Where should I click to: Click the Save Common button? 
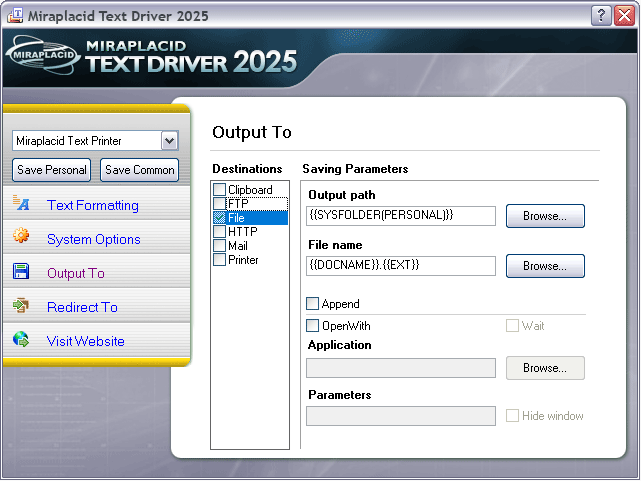139,170
